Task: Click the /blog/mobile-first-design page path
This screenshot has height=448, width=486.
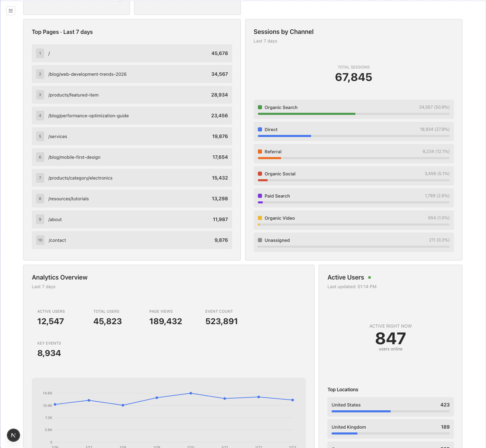Action: [x=75, y=157]
